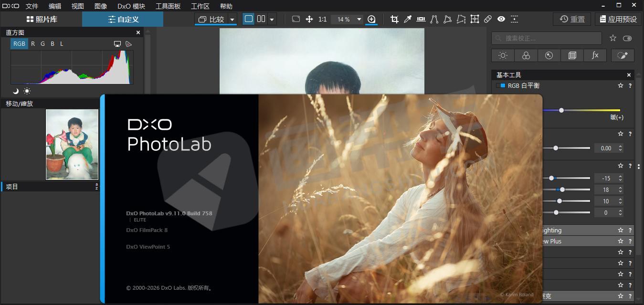This screenshot has width=644, height=305.
Task: Activate the move/pan hand tool
Action: click(x=309, y=19)
